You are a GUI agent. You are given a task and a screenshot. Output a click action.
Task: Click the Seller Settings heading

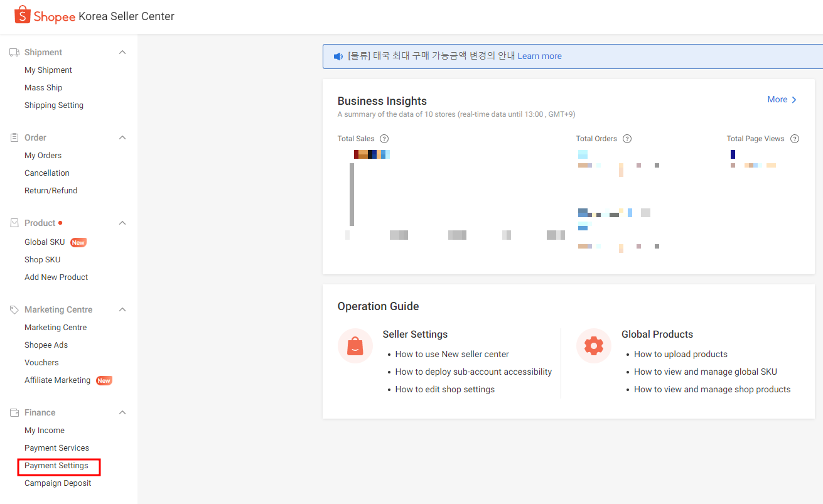click(416, 335)
